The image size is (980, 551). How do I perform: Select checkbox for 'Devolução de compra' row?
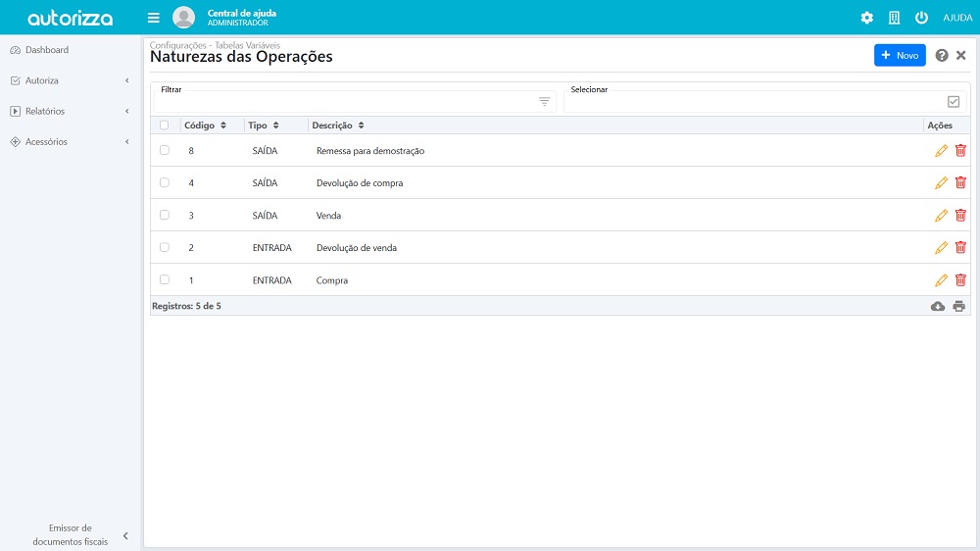tap(165, 183)
